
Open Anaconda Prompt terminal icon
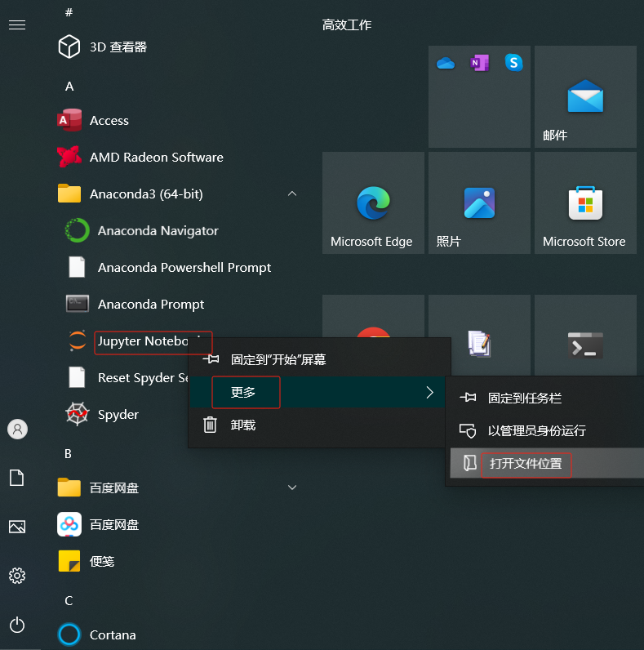coord(77,304)
